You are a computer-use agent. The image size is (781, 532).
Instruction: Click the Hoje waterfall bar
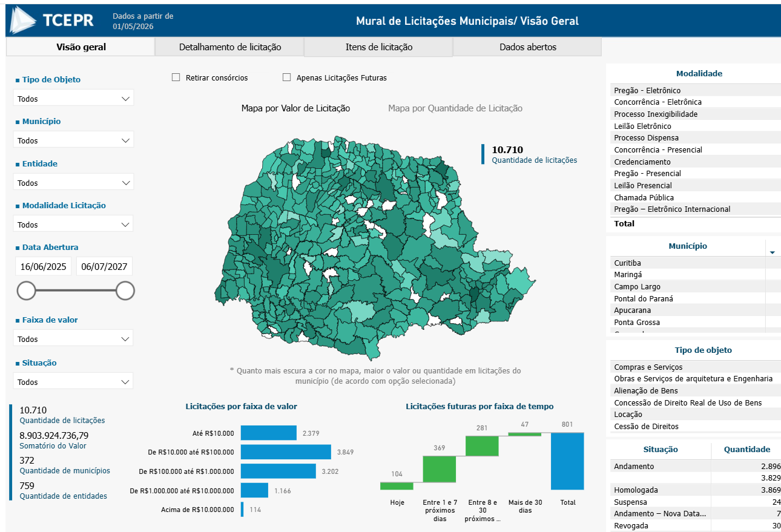397,485
